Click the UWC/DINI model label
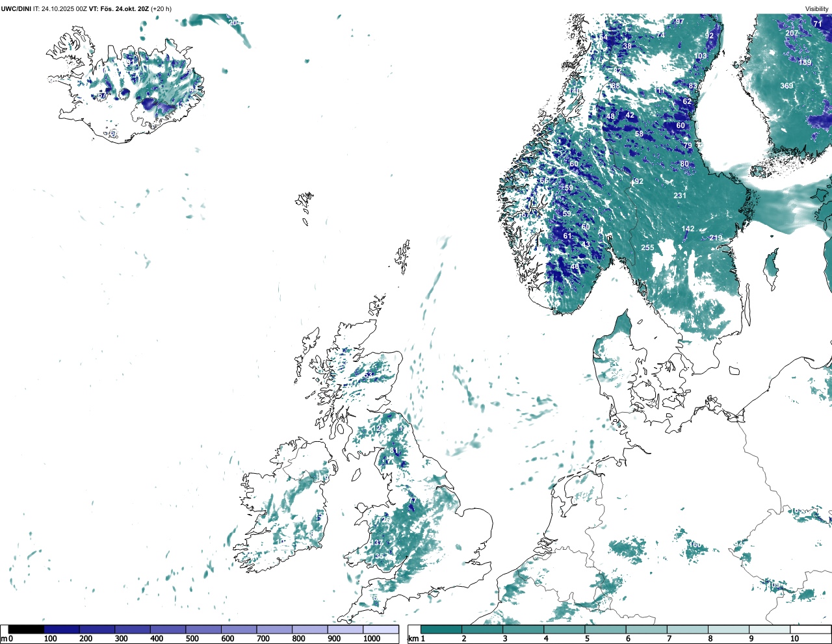The width and height of the screenshot is (832, 644). (x=16, y=8)
